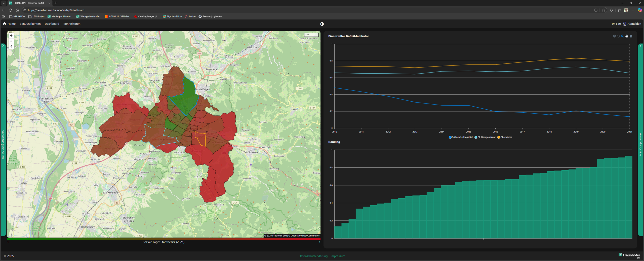Viewport: 644px width, 261px height.
Task: Expand the Verwaltungseinheiten left side panel
Action: coord(3,46)
